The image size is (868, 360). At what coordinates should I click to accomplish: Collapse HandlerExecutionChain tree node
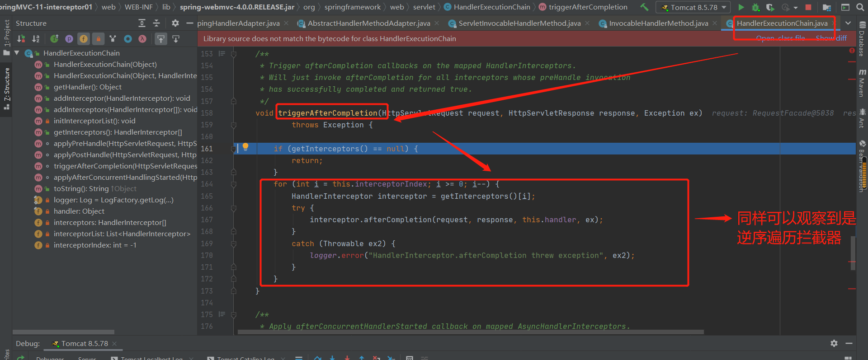(x=17, y=53)
